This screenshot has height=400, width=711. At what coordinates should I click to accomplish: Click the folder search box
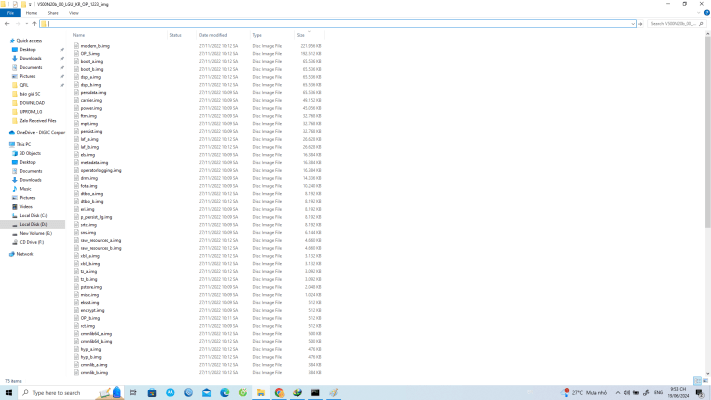pos(678,23)
